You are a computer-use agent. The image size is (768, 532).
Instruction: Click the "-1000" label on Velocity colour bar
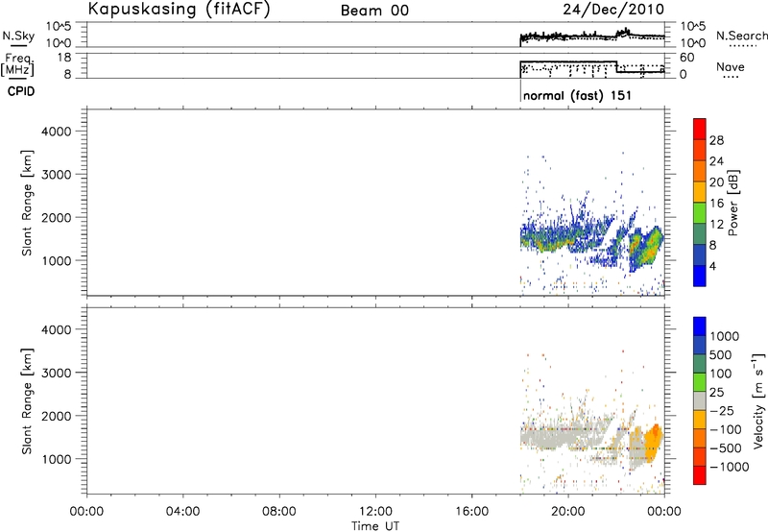point(729,467)
